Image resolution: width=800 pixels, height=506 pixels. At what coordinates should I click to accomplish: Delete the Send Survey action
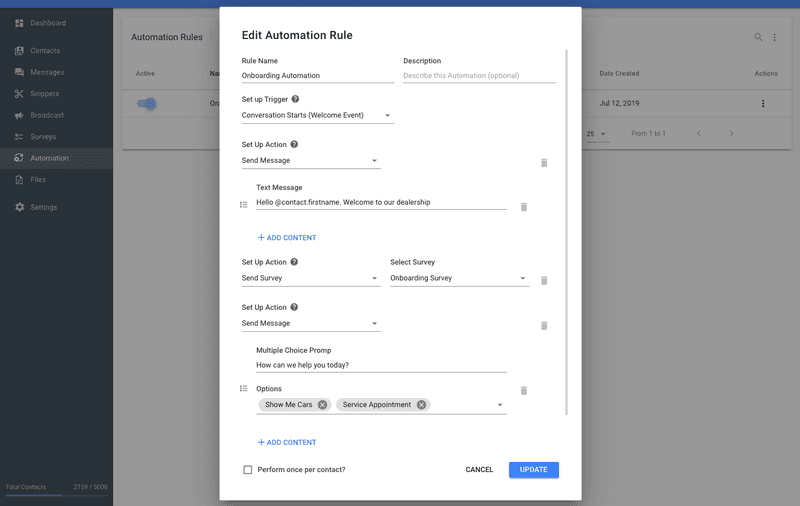pyautogui.click(x=544, y=281)
